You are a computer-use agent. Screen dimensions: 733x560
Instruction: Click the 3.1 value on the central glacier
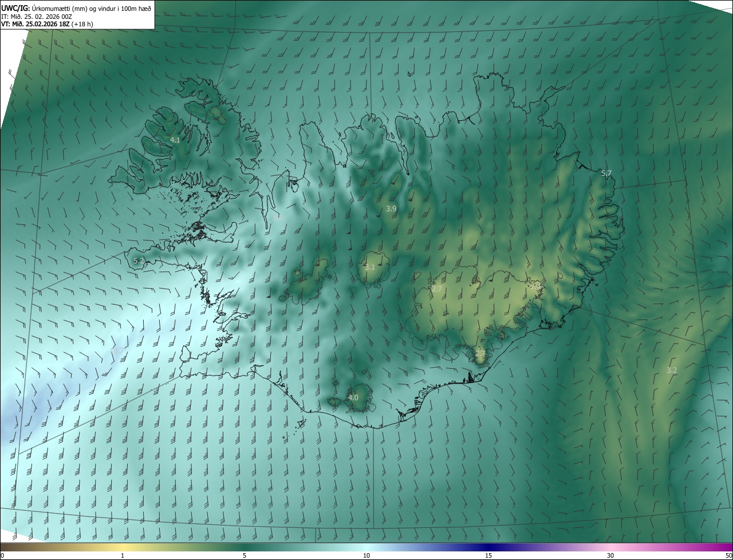click(x=370, y=267)
